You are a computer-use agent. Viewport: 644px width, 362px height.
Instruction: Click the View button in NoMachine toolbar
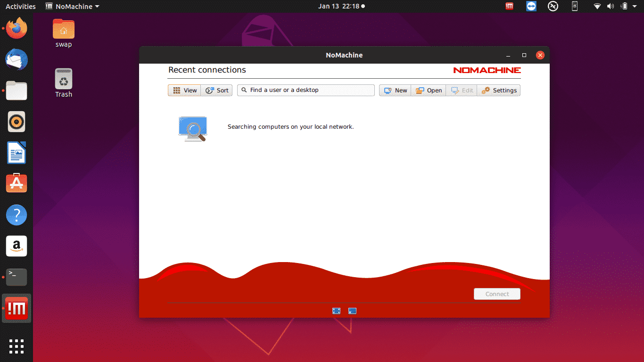[184, 90]
